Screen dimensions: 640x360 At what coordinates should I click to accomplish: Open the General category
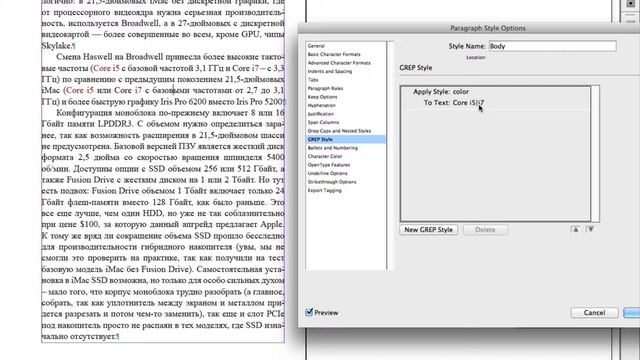pos(316,46)
